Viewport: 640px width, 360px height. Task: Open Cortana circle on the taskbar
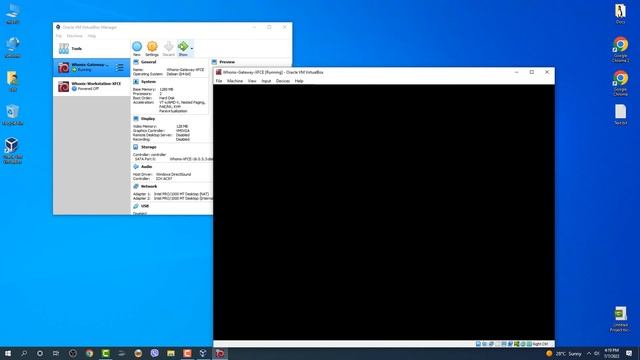point(40,353)
